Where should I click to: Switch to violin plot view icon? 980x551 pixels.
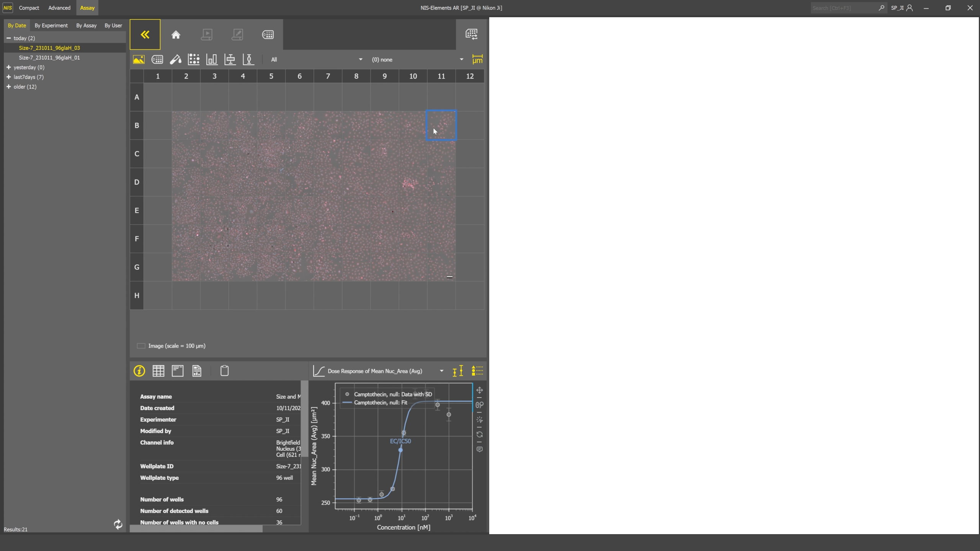pyautogui.click(x=248, y=59)
